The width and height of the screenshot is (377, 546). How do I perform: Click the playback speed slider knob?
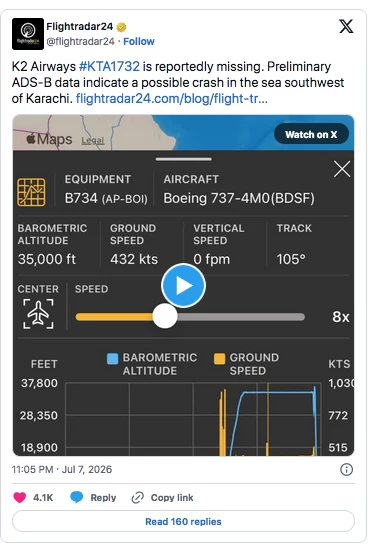165,316
